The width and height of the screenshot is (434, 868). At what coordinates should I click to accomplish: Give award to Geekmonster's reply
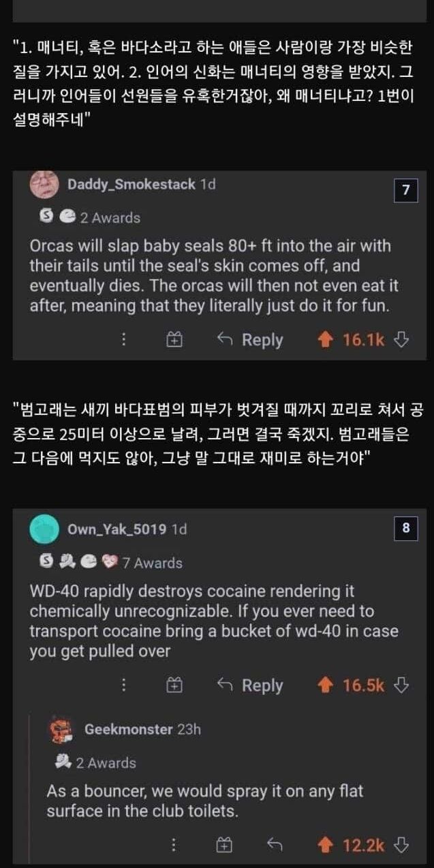tap(224, 846)
